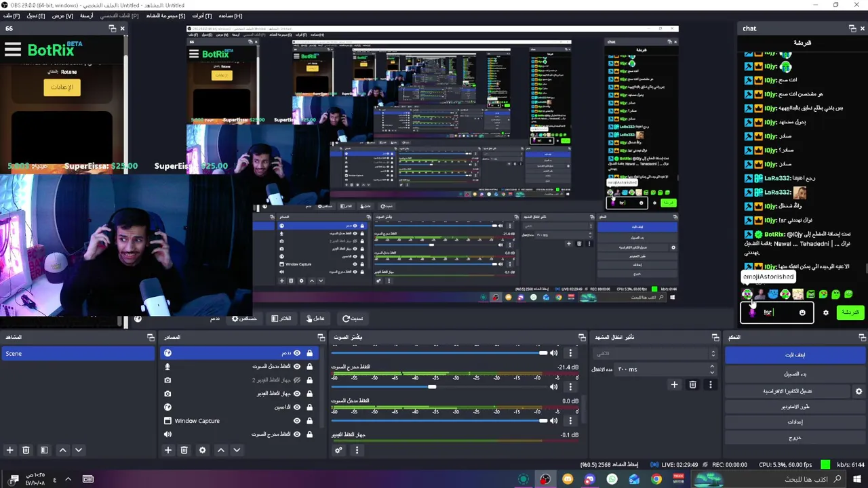
Task: Float the Sources dock with pop-out icon
Action: tap(321, 337)
